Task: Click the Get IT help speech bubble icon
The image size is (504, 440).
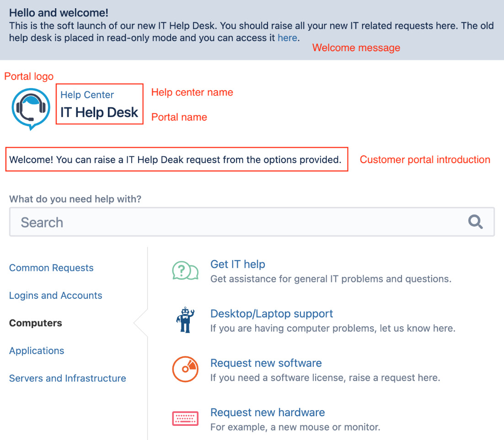Action: pyautogui.click(x=185, y=271)
